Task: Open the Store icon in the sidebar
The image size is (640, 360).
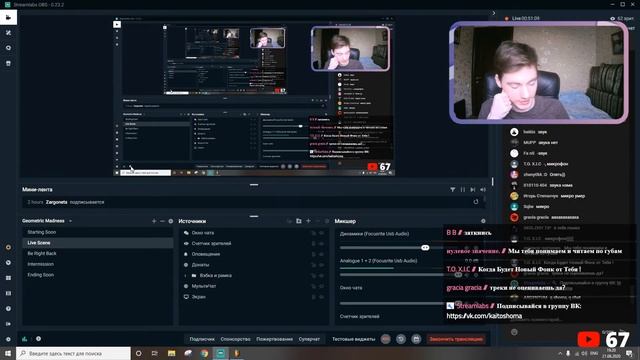Action: click(8, 63)
